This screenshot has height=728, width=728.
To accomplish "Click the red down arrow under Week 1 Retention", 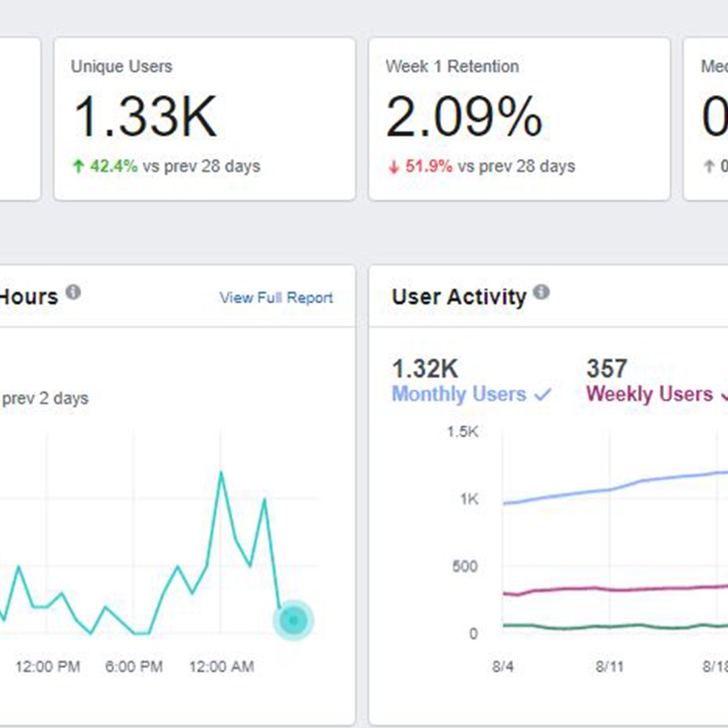I will 394,166.
